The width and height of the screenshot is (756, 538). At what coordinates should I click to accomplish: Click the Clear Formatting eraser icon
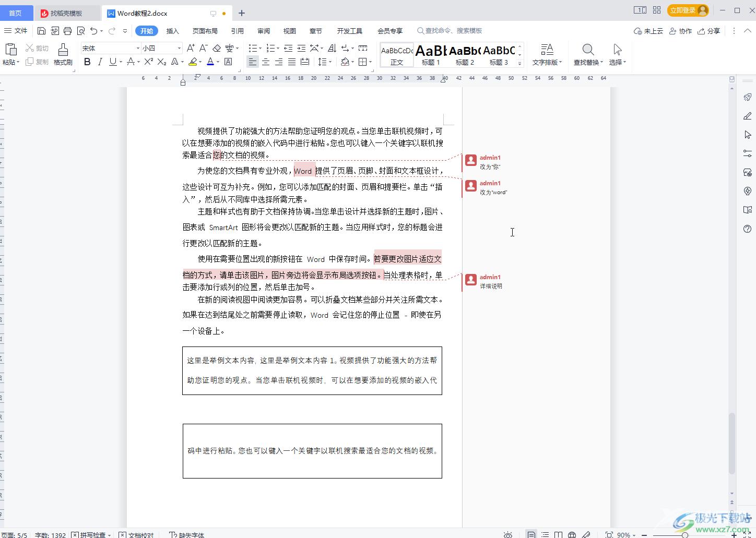(x=217, y=48)
